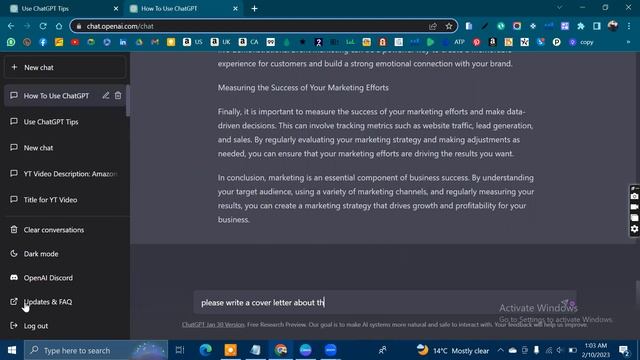Open the clock showing 1:03 AM
Screen dimensions: 640x360
click(596, 350)
